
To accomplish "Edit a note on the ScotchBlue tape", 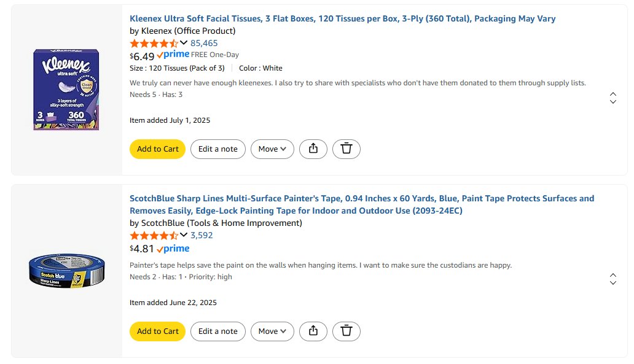I will [218, 331].
